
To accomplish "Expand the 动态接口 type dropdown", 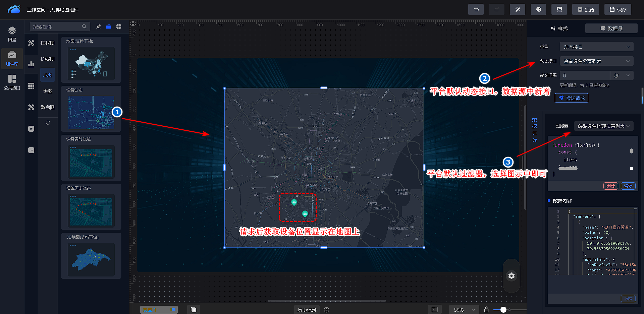I will 596,47.
